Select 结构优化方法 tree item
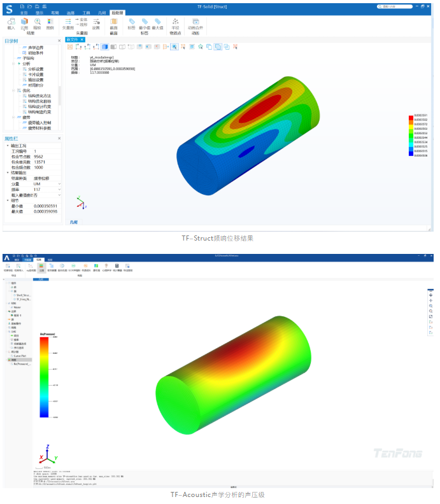440x504 pixels. (x=39, y=96)
